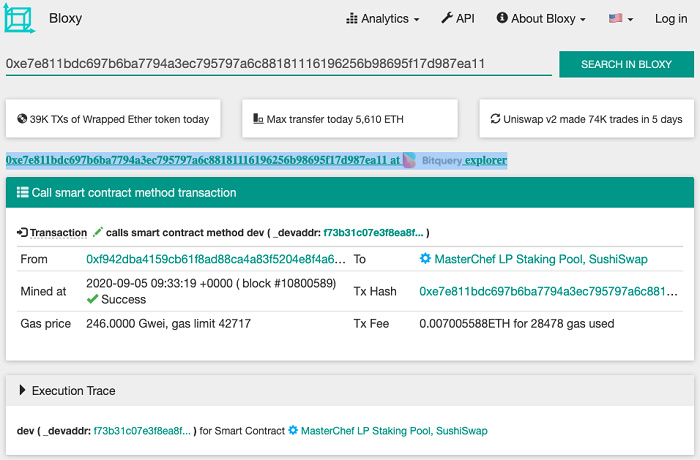Click the Analytics bar chart icon
This screenshot has height=460, width=700.
[x=352, y=18]
